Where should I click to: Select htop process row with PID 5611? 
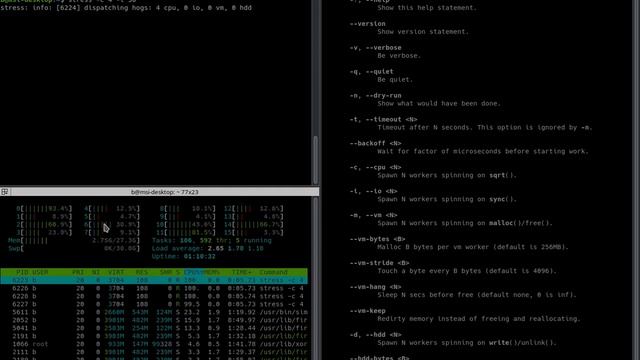[x=154, y=312]
